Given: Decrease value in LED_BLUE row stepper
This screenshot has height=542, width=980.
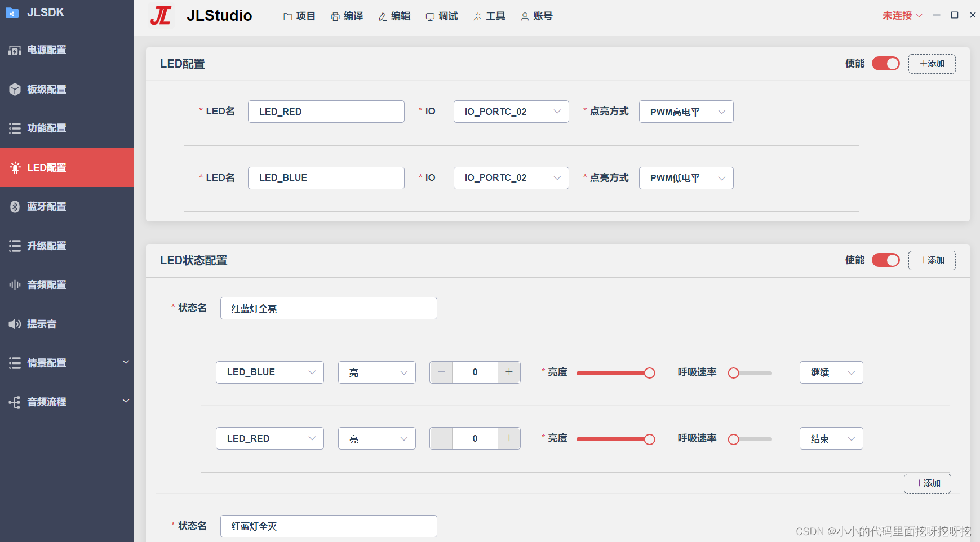Looking at the screenshot, I should 441,372.
